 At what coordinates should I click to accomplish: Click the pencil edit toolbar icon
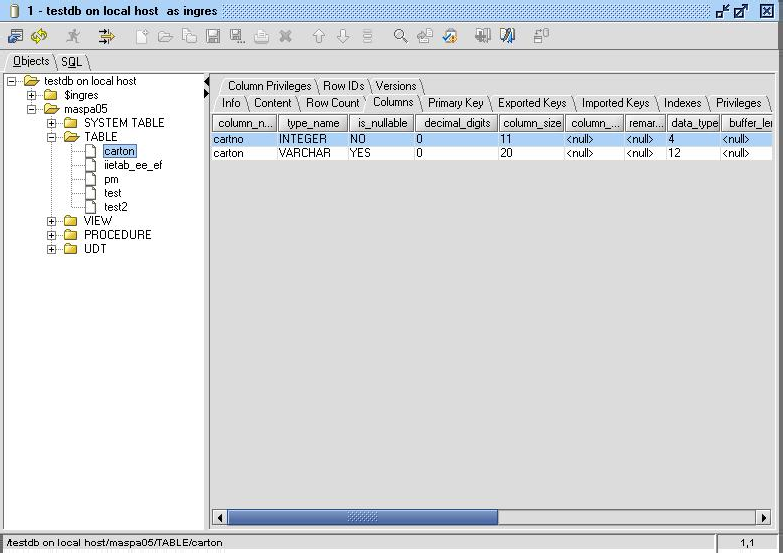(507, 36)
